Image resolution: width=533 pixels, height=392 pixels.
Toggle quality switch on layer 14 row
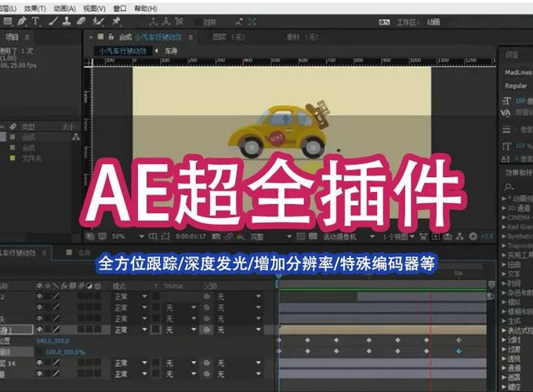56,363
